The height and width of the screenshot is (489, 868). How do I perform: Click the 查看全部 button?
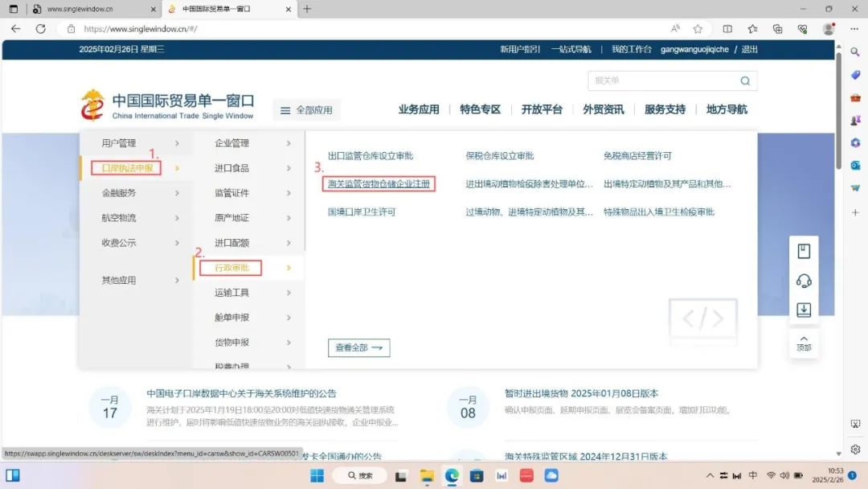point(358,347)
